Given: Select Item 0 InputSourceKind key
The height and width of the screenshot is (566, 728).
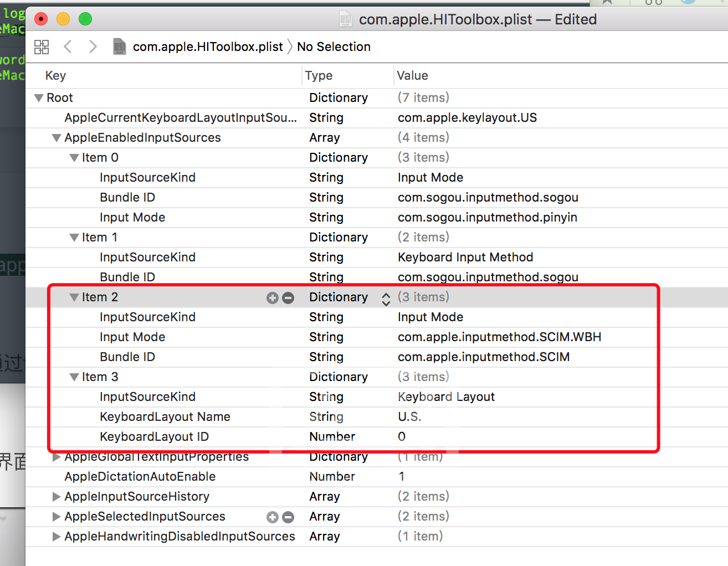Looking at the screenshot, I should click(147, 177).
